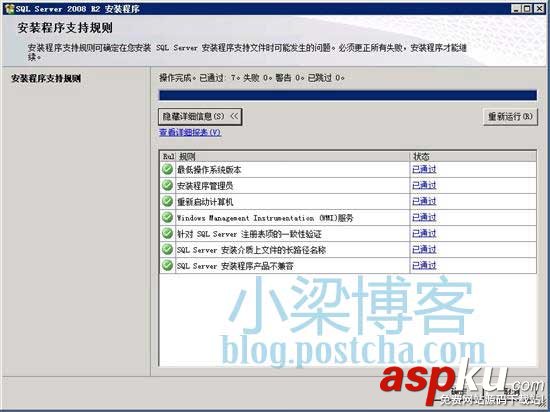Click the green check icon for 安装程序管理员

pyautogui.click(x=168, y=185)
